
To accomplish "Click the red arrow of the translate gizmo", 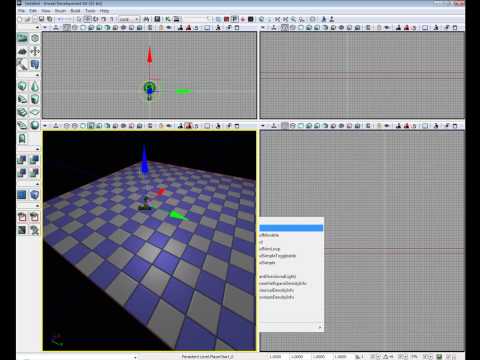I will 150,56.
